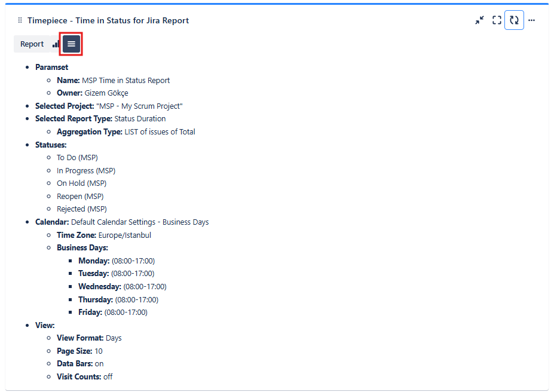Screen dimensions: 551x392
Task: Switch to the bar chart view
Action: click(x=56, y=44)
